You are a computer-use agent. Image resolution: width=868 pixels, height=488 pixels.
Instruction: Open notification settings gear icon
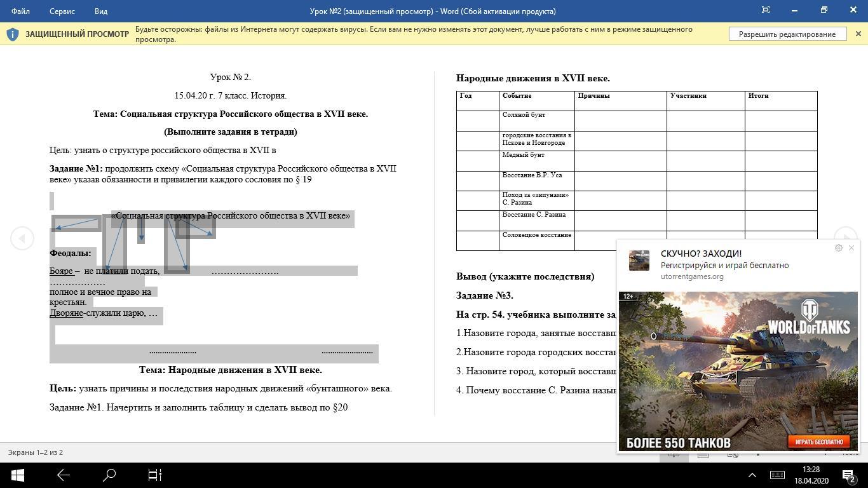pyautogui.click(x=839, y=248)
